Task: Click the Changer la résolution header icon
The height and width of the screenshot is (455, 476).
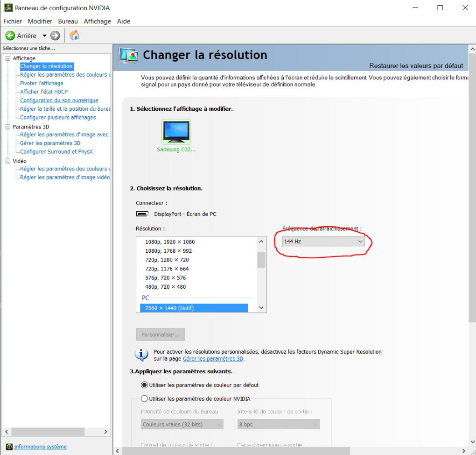Action: click(128, 55)
